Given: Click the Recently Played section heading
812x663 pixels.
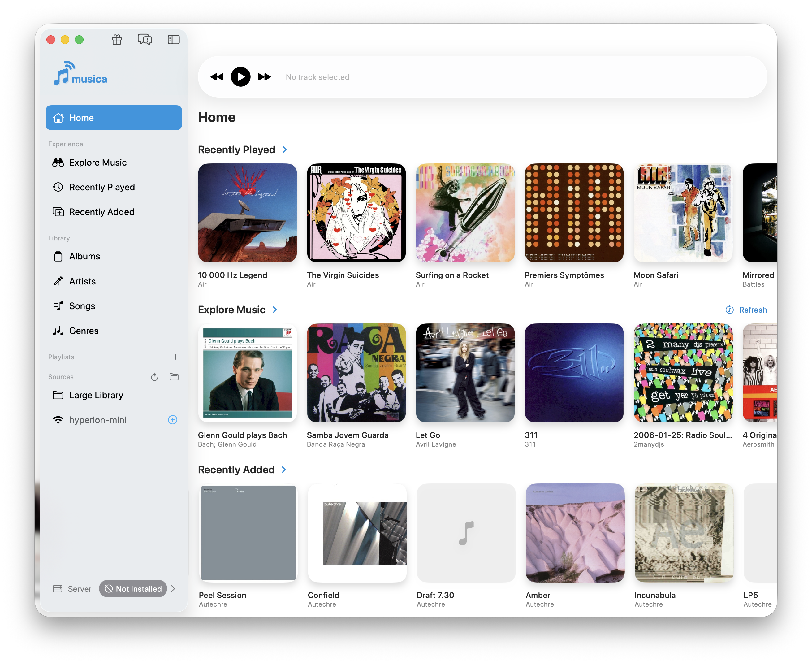Looking at the screenshot, I should click(x=237, y=150).
